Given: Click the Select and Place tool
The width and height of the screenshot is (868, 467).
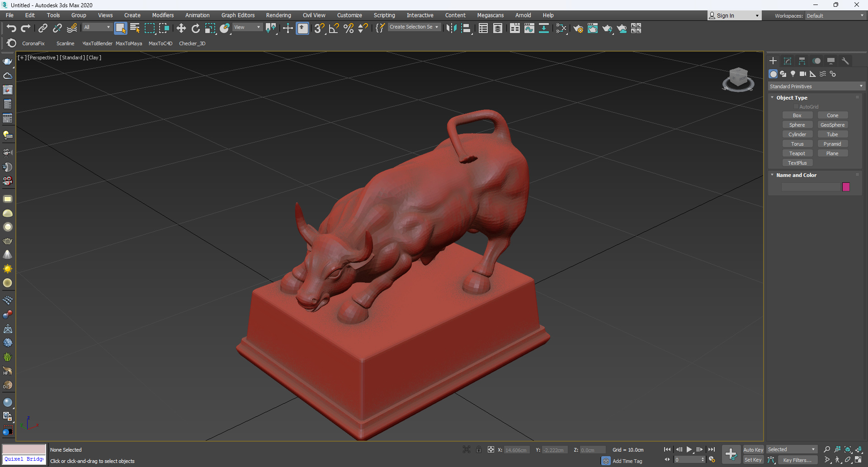Looking at the screenshot, I should tap(225, 29).
